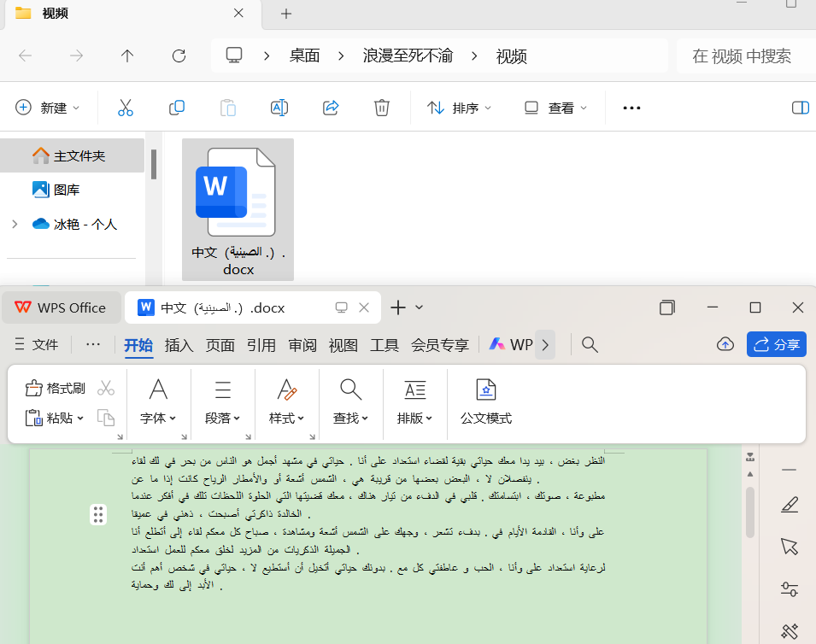Open the dropdown arrow beside WPS new tab button

419,307
